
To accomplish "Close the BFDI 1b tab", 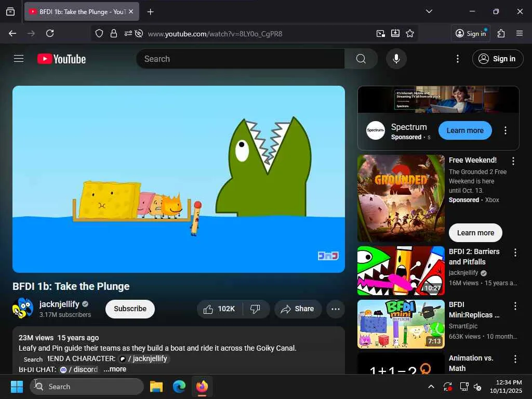I will [131, 11].
